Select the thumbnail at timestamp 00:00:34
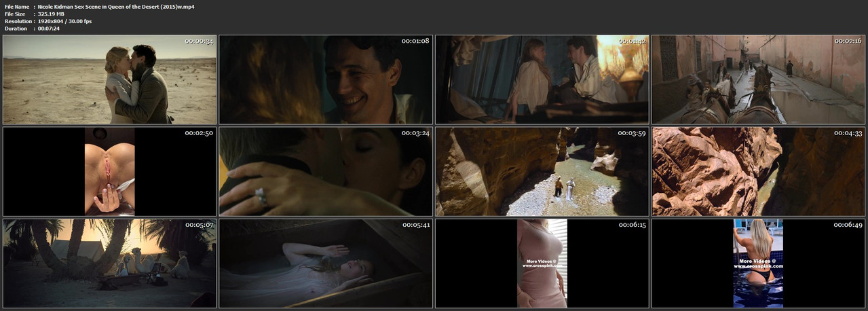 click(109, 79)
